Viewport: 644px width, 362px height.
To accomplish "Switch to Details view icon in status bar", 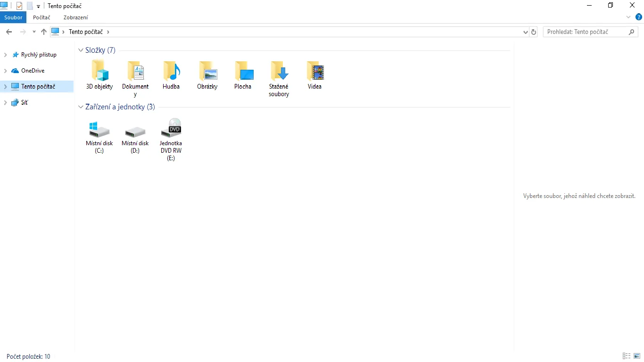I will tap(627, 356).
